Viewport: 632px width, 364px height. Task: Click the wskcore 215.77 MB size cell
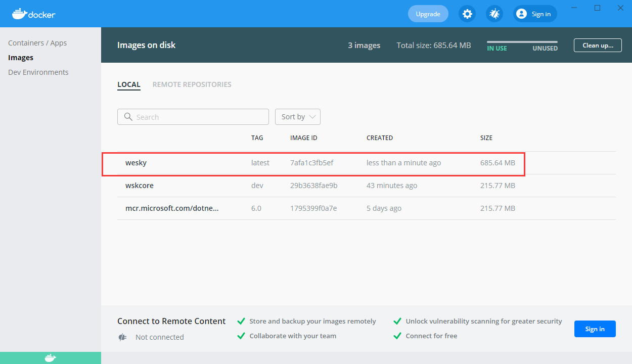point(498,186)
